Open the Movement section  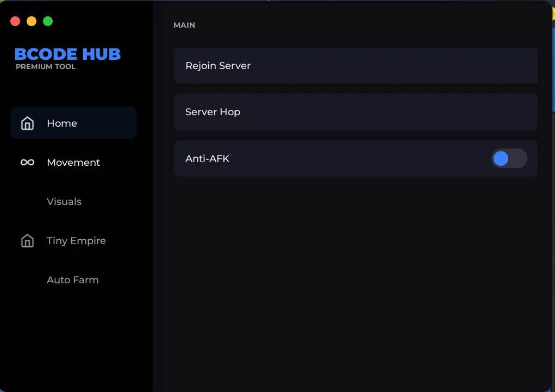click(73, 163)
